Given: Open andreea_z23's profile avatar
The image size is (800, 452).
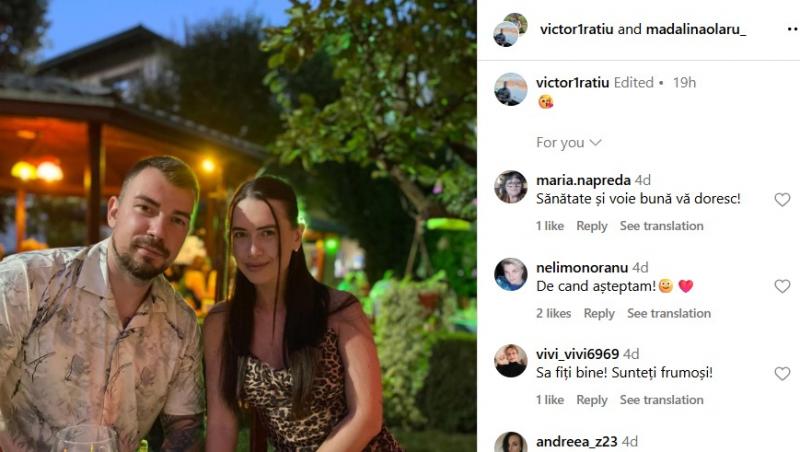Looking at the screenshot, I should (511, 442).
